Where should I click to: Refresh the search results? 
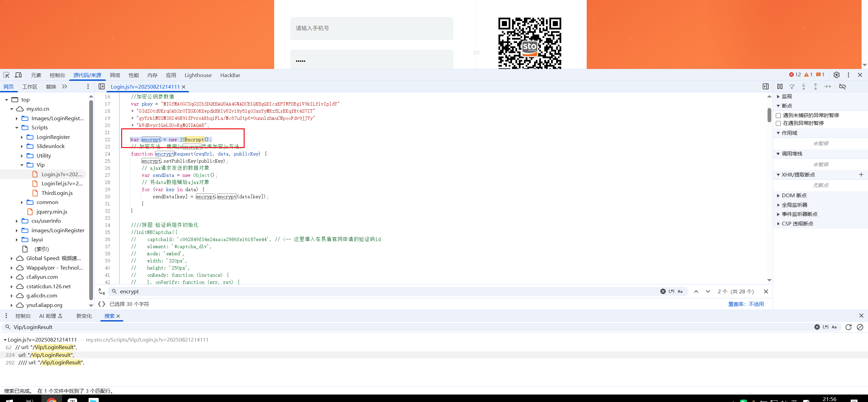point(848,327)
